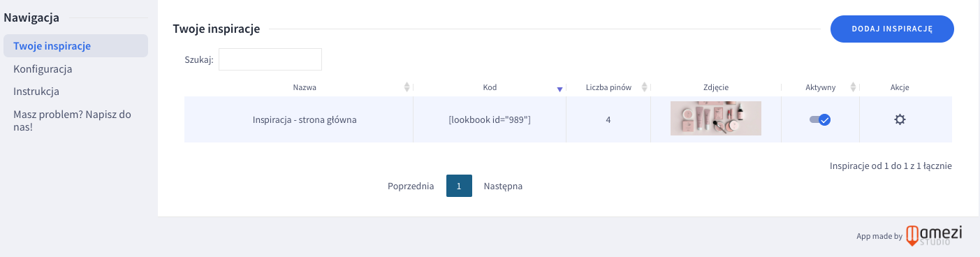This screenshot has height=257, width=980.
Task: Open the inspiration photo thumbnail
Action: (x=716, y=118)
